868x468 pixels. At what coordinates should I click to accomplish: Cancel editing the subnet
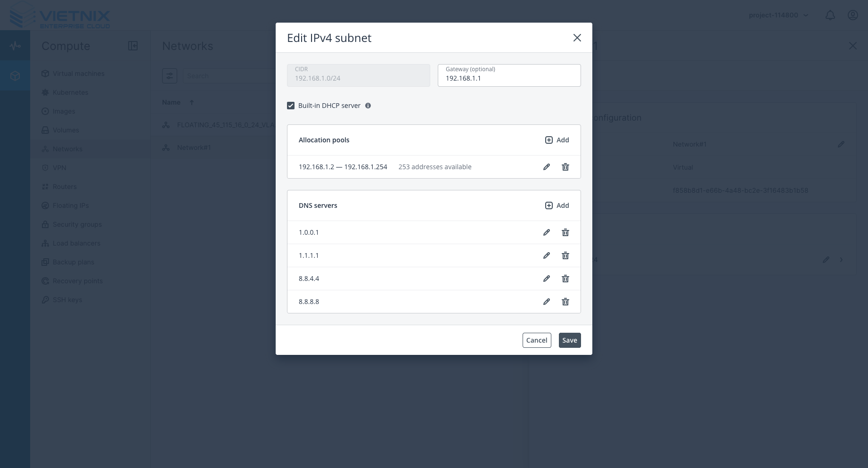pyautogui.click(x=537, y=340)
